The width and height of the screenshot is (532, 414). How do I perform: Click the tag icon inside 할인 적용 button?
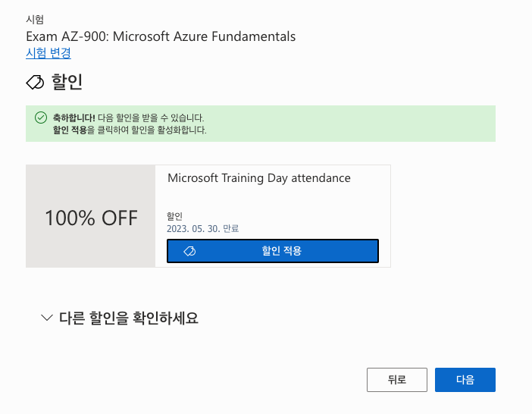(x=189, y=251)
